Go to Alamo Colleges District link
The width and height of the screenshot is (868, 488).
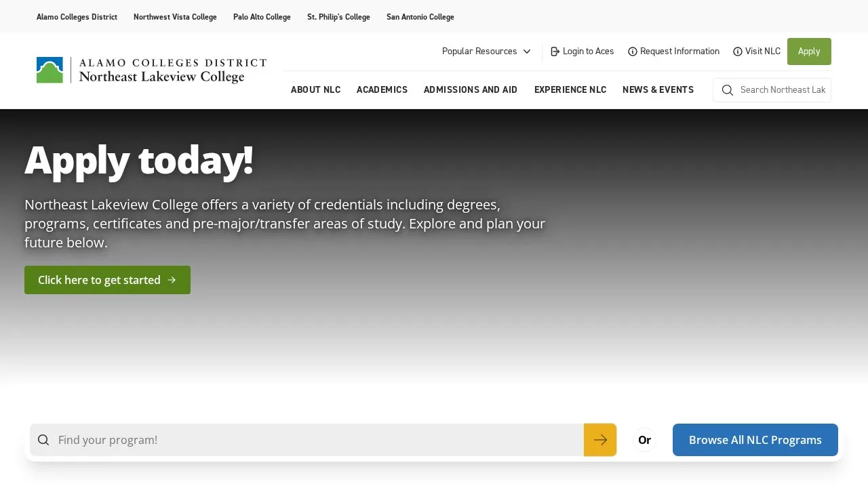tap(77, 17)
